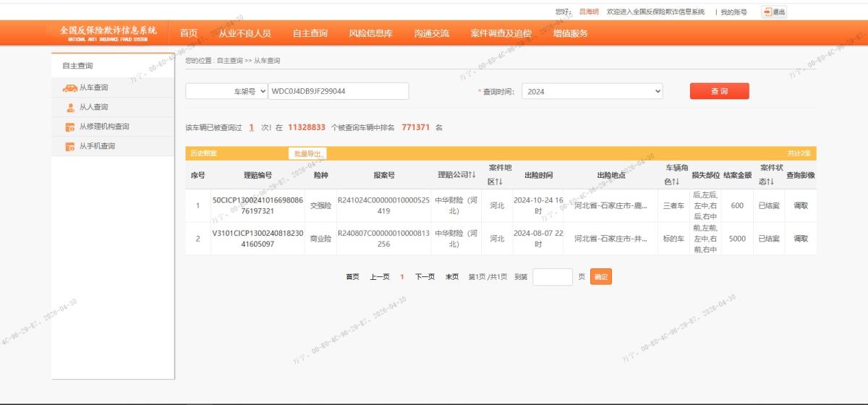Click the 确定 page jump button

coord(601,277)
